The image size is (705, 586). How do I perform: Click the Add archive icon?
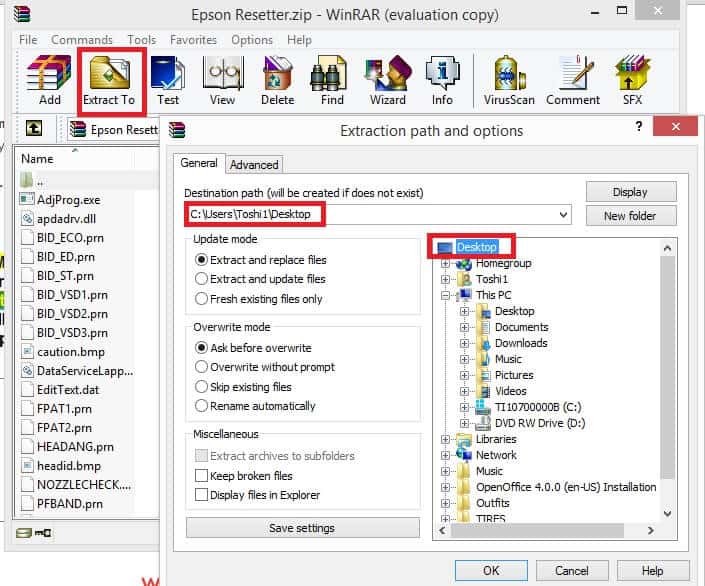tap(49, 80)
